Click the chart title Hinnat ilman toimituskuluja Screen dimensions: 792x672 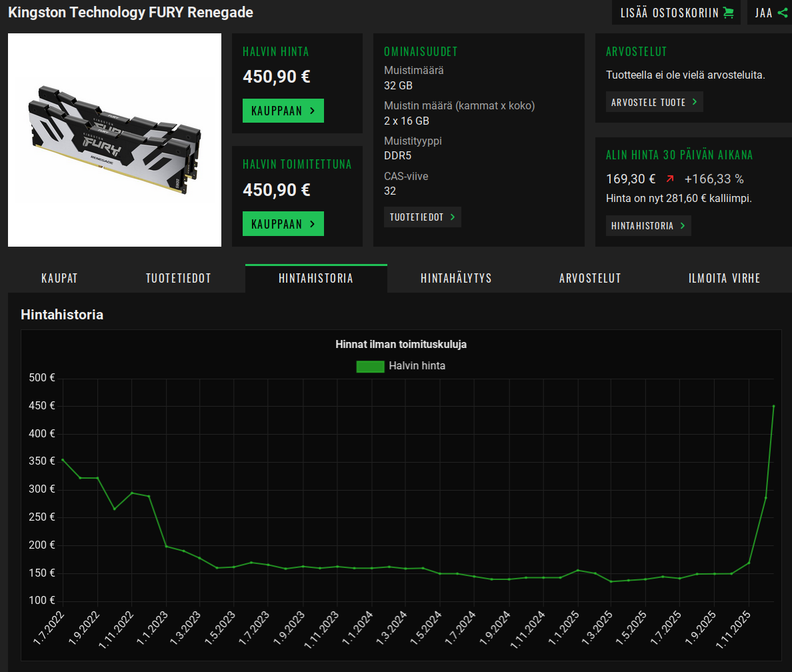point(401,345)
